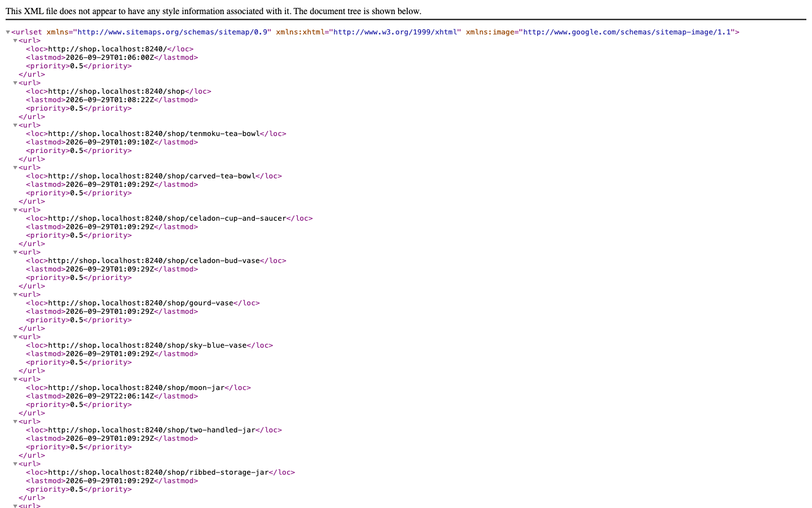
Task: Collapse the url entry with lastmod 2026-09-29T01:06:00Z
Action: [x=15, y=41]
